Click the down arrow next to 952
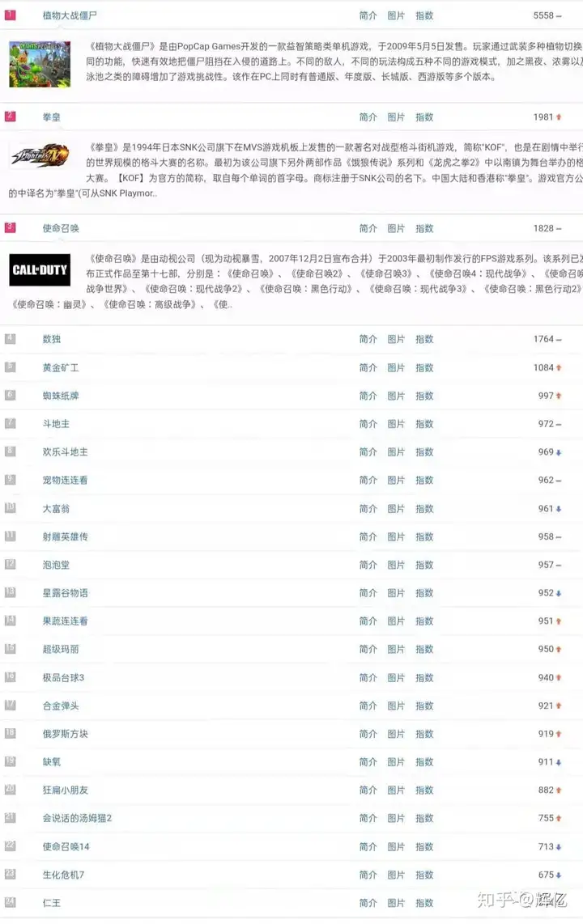Image resolution: width=583 pixels, height=924 pixels. point(559,593)
